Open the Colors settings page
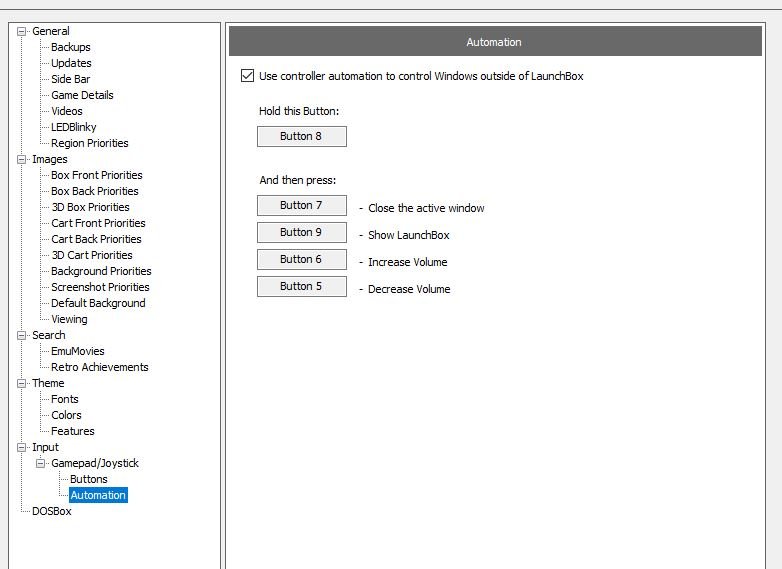This screenshot has width=782, height=569. (x=66, y=415)
